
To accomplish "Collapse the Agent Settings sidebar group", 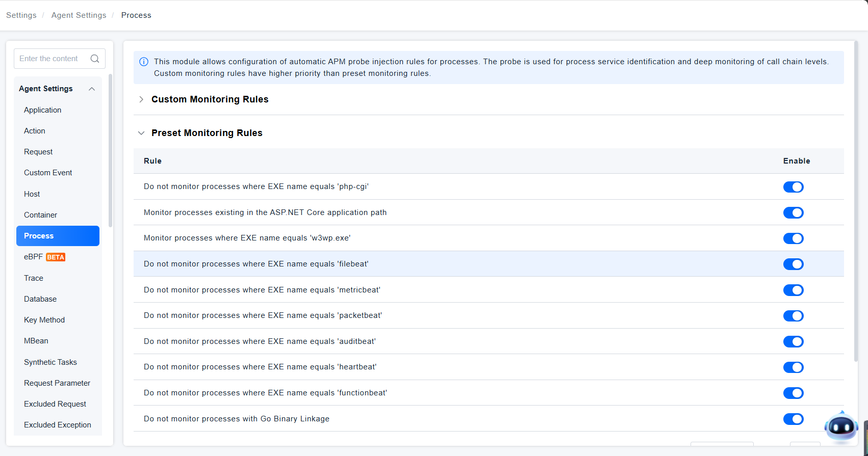I will [x=92, y=89].
